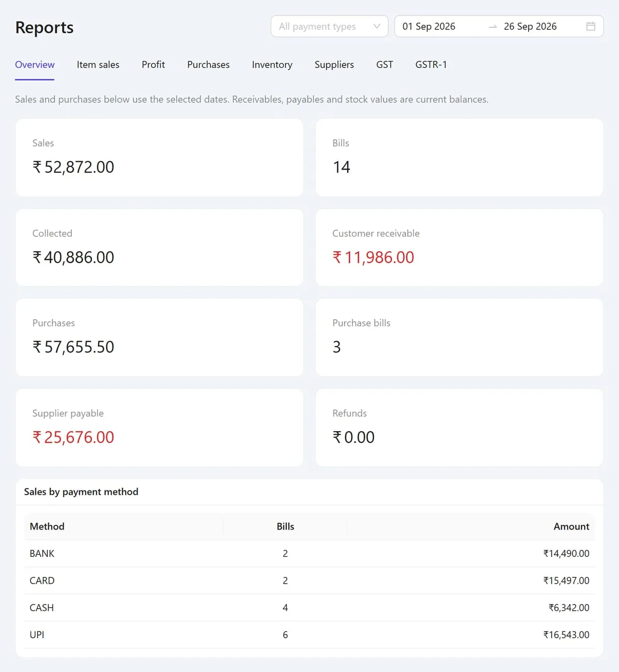Click the Customer receivable ₹11,986.00 value
This screenshot has width=619, height=672.
(373, 258)
